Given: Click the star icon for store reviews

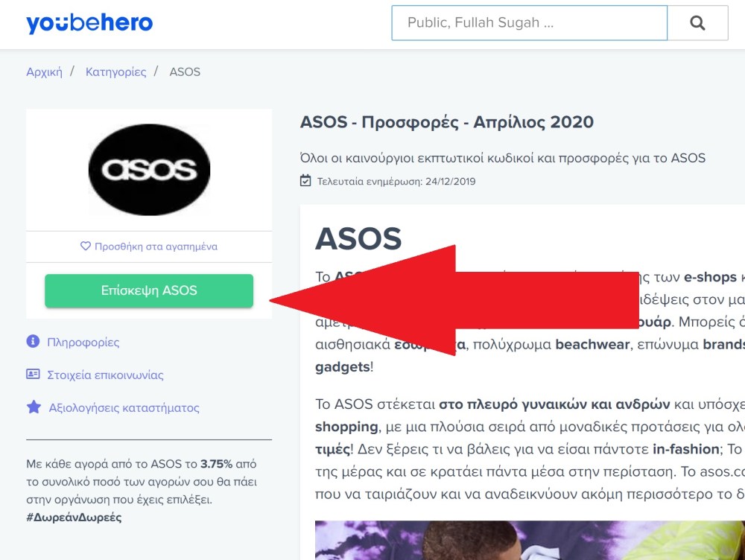Looking at the screenshot, I should [x=34, y=407].
